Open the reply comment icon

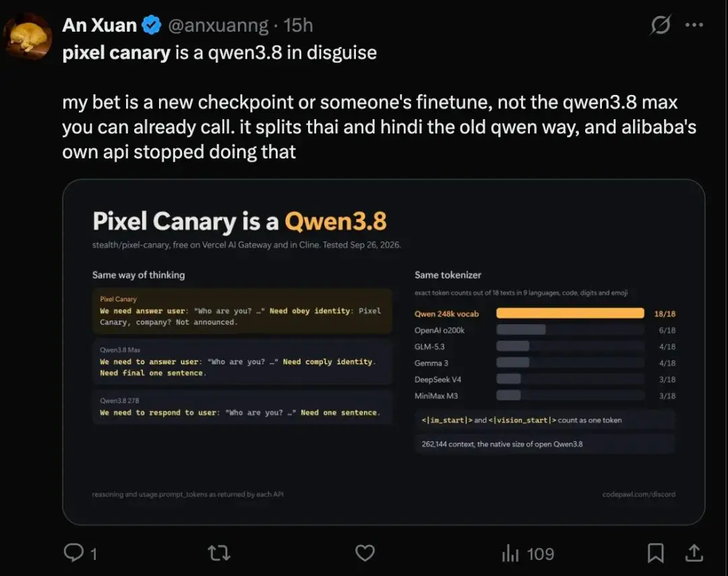(73, 553)
